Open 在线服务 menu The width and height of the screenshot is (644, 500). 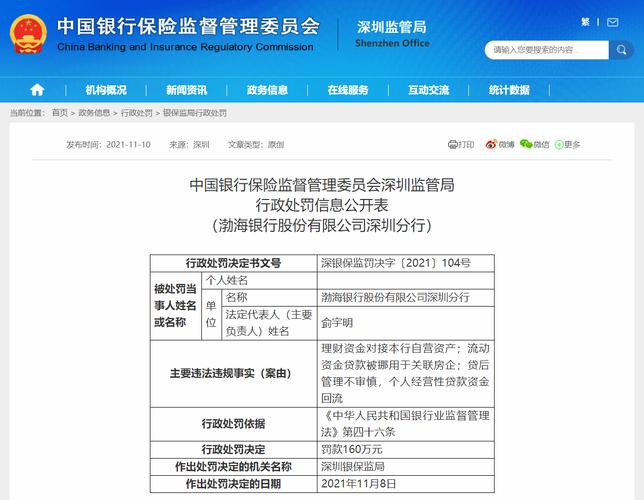pyautogui.click(x=348, y=90)
